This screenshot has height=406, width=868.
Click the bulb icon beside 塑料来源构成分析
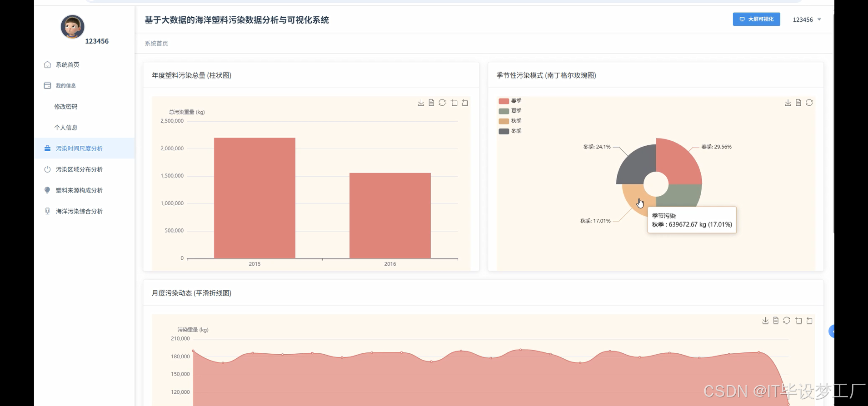(47, 190)
